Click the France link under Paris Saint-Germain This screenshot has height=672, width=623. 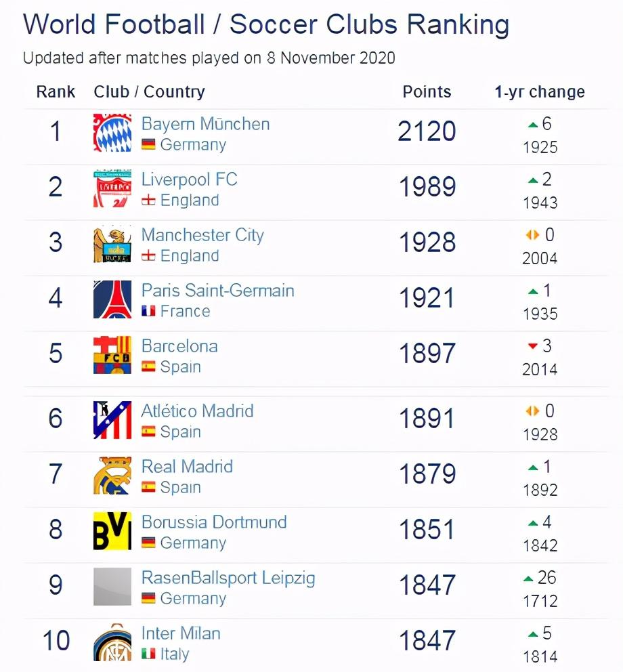[x=185, y=312]
